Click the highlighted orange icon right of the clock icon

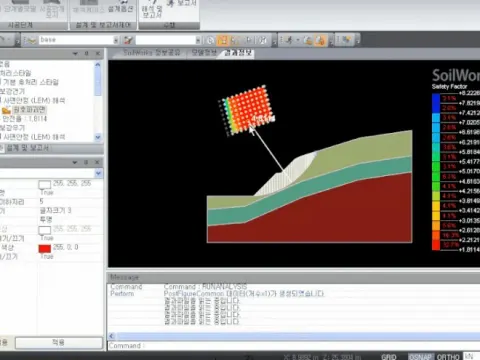point(222,40)
